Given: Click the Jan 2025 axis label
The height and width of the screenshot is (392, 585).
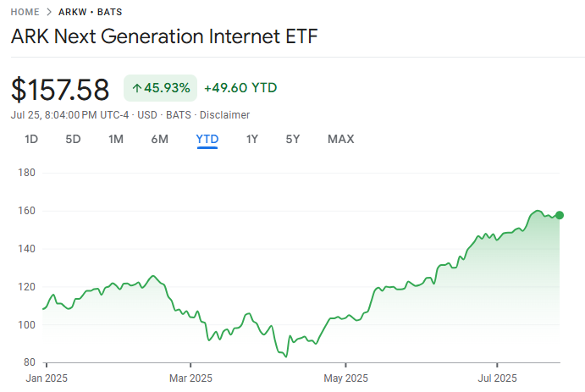Looking at the screenshot, I should click(x=47, y=377).
